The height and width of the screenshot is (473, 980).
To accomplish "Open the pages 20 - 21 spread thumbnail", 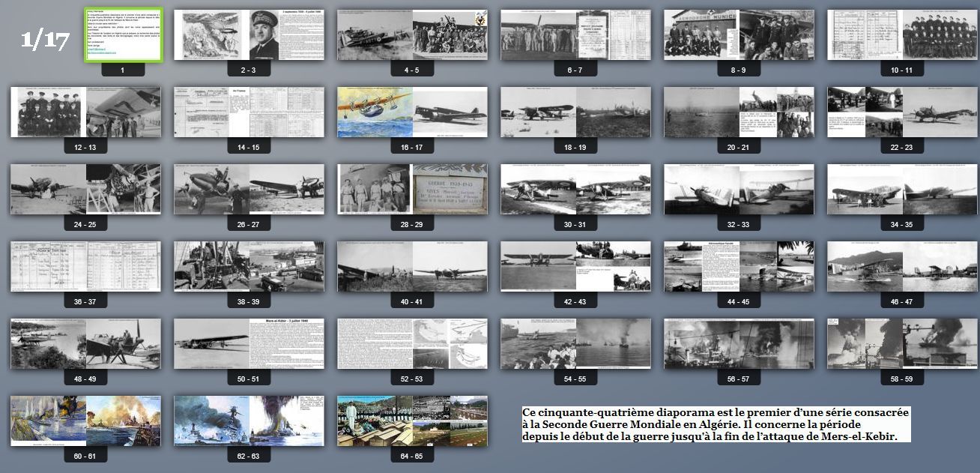I will 739,112.
